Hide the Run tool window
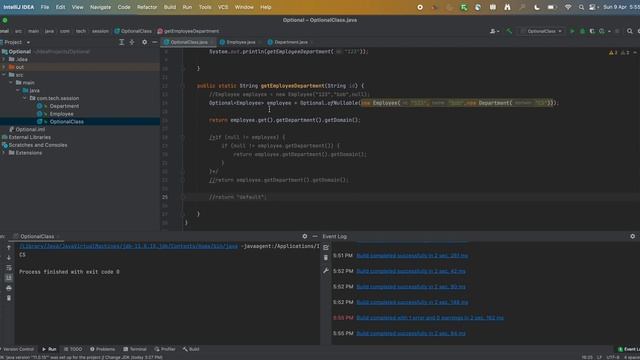This screenshot has width=640, height=360. (x=315, y=236)
